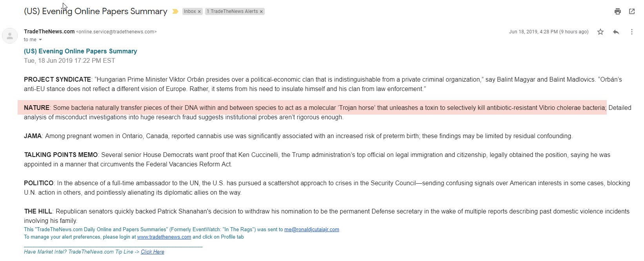Image resolution: width=644 pixels, height=261 pixels.
Task: Remove the TradeTheNews Alerts label X
Action: [261, 12]
